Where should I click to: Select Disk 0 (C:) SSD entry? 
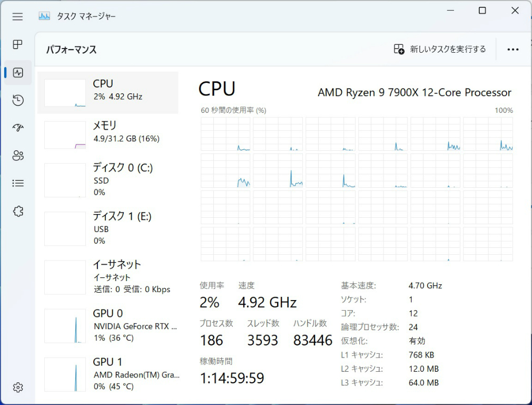click(108, 179)
